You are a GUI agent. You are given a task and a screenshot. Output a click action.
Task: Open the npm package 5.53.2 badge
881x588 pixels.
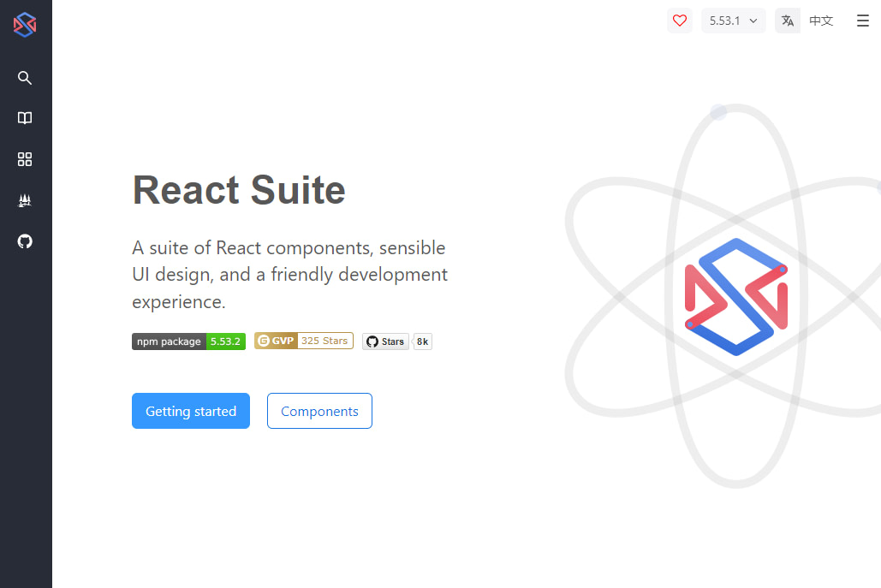[188, 341]
